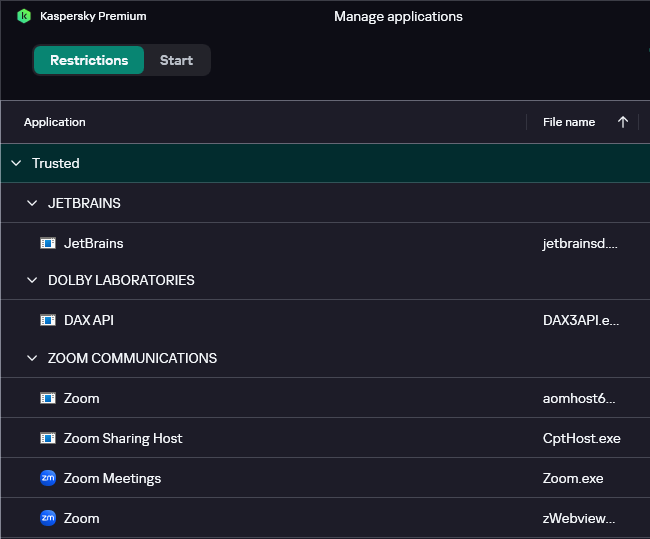The width and height of the screenshot is (650, 539).
Task: Switch to the Restrictions tab
Action: click(x=89, y=60)
